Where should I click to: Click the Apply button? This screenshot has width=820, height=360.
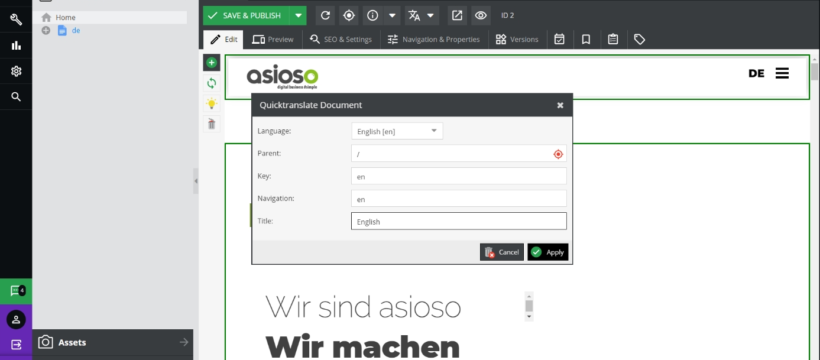[x=548, y=252]
